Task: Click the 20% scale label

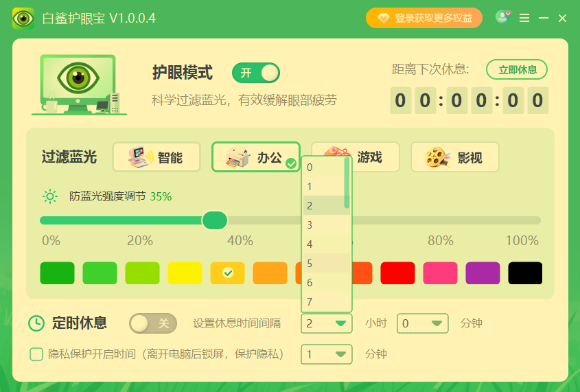Action: (140, 241)
